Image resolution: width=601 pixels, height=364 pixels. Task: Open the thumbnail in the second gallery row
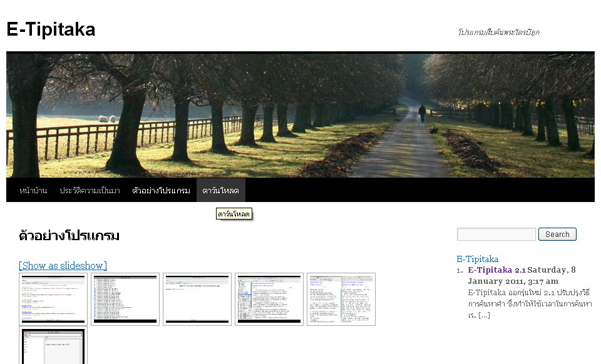tap(53, 346)
